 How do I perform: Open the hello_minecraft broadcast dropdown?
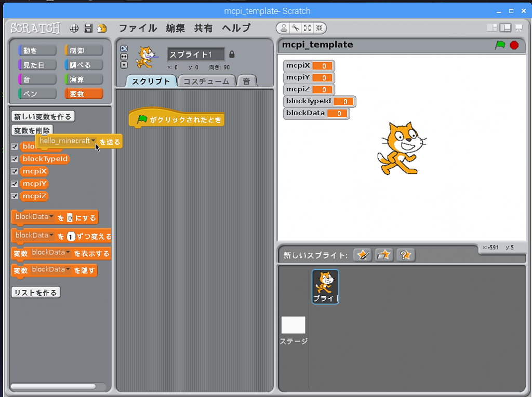(94, 141)
